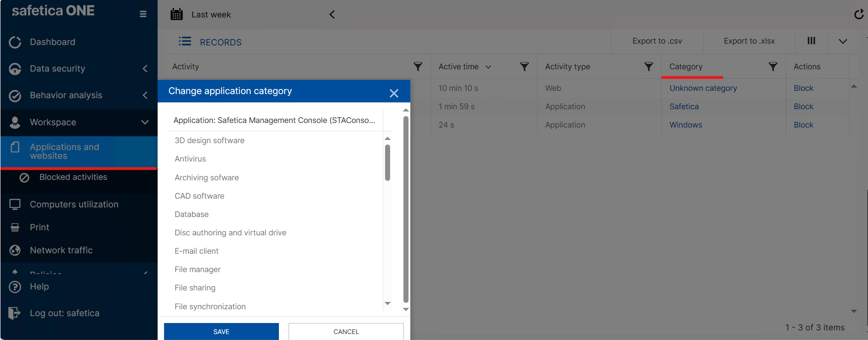The height and width of the screenshot is (340, 868).
Task: Collapse sidebar using hamburger menu icon
Action: (143, 14)
